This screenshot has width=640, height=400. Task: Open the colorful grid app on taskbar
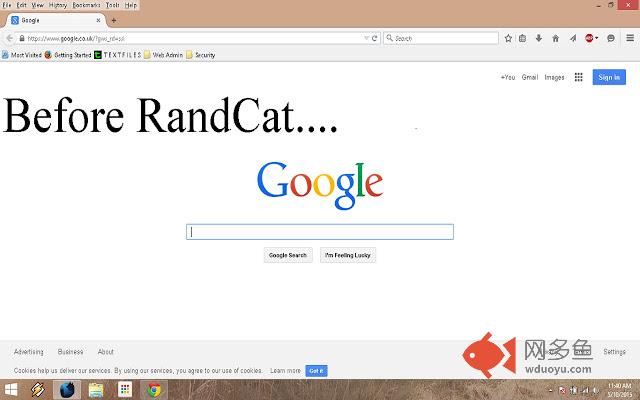pyautogui.click(x=125, y=390)
